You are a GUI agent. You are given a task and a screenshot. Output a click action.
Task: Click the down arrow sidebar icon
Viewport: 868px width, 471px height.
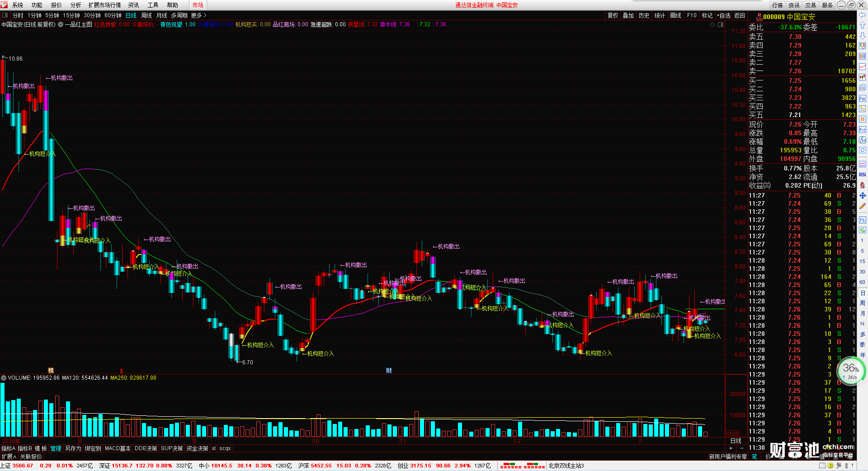(863, 36)
